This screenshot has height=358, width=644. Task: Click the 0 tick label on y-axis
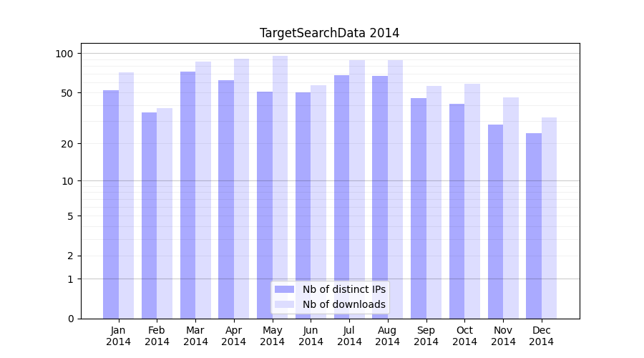tap(70, 319)
